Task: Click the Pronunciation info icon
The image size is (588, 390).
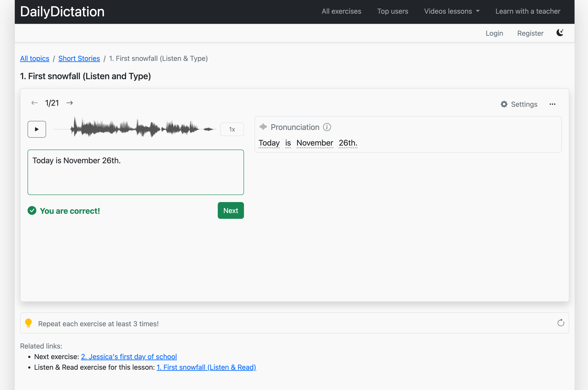Action: pos(327,127)
